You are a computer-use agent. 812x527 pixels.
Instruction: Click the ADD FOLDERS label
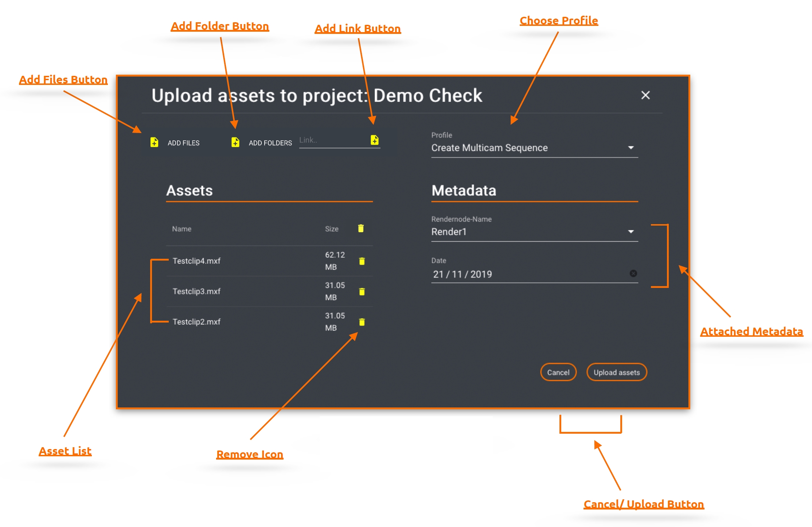pos(270,143)
